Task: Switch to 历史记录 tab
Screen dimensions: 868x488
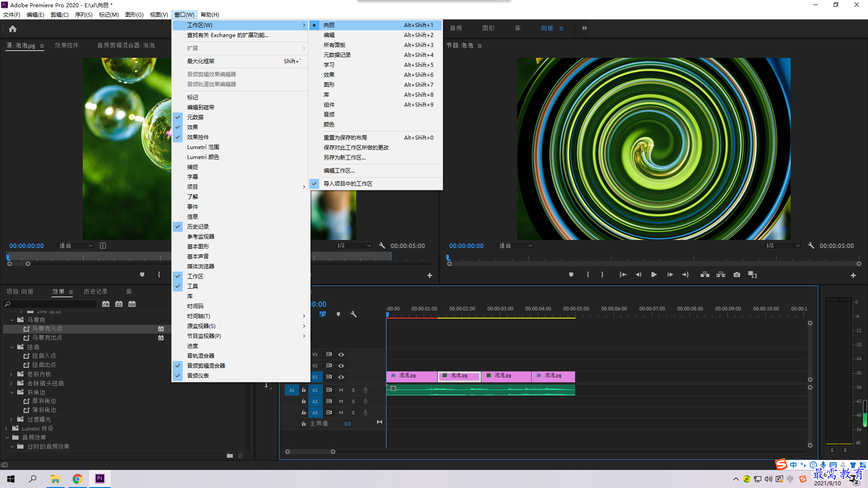Action: (x=95, y=292)
